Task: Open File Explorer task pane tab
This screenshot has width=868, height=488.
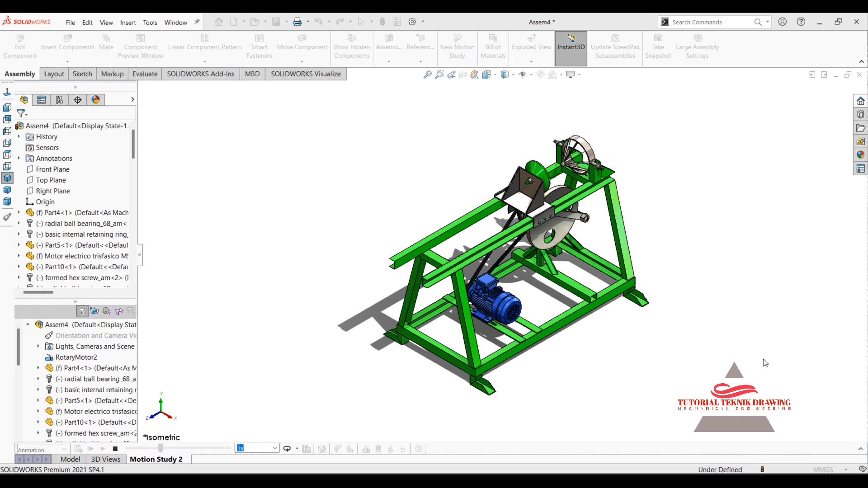Action: [x=860, y=128]
